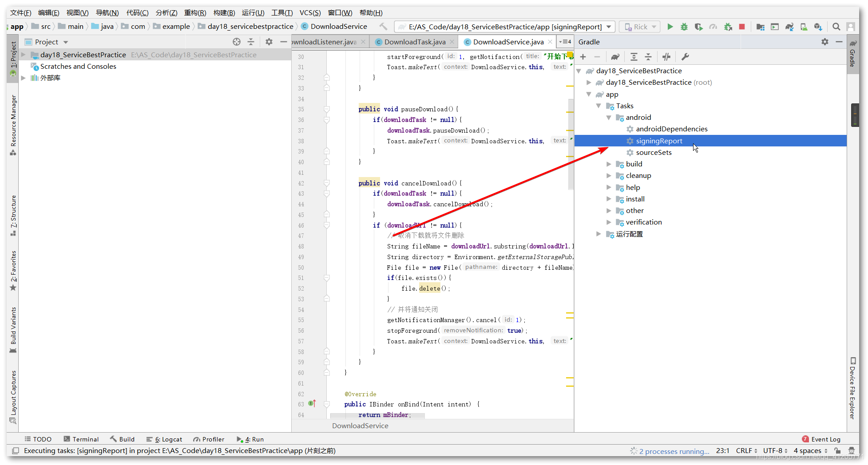The height and width of the screenshot is (465, 868).
Task: Open Search Everywhere magnifier icon
Action: 836,27
